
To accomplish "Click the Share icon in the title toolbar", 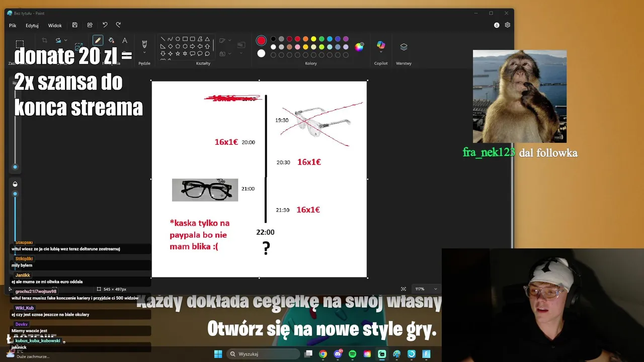I will coord(90,25).
